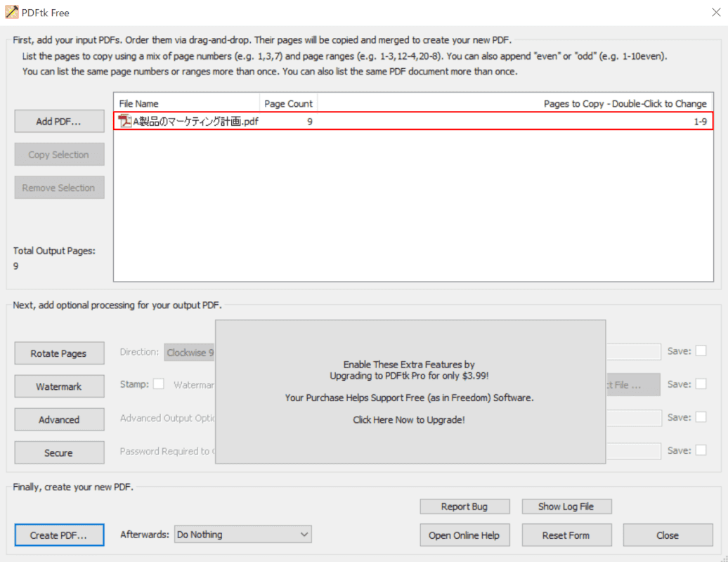
Task: Click the 1-9 pages to copy cell
Action: [700, 122]
